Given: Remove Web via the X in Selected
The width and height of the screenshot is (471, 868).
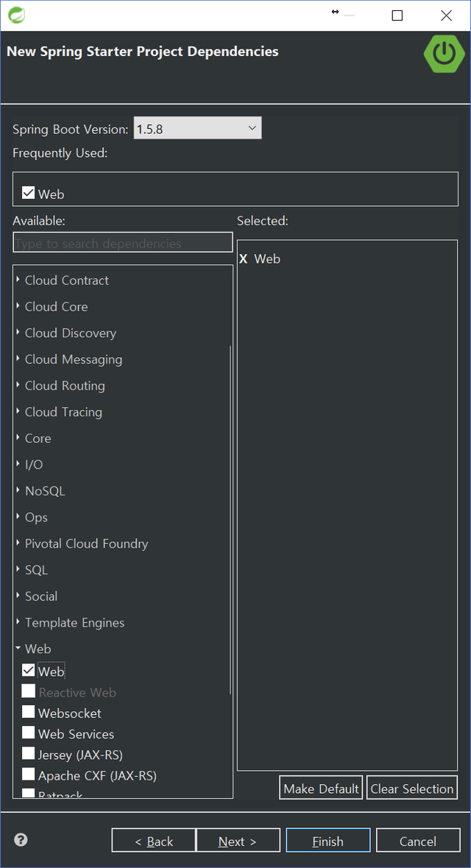Looking at the screenshot, I should pyautogui.click(x=244, y=259).
